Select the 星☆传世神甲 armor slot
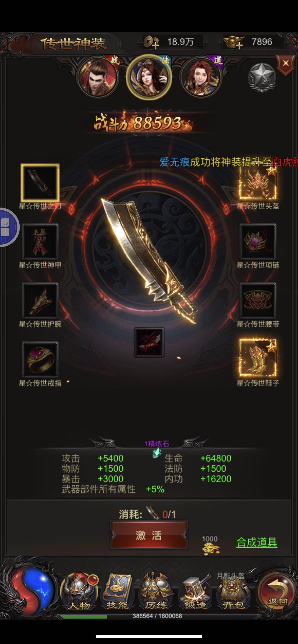The width and height of the screenshot is (298, 644). (40, 242)
